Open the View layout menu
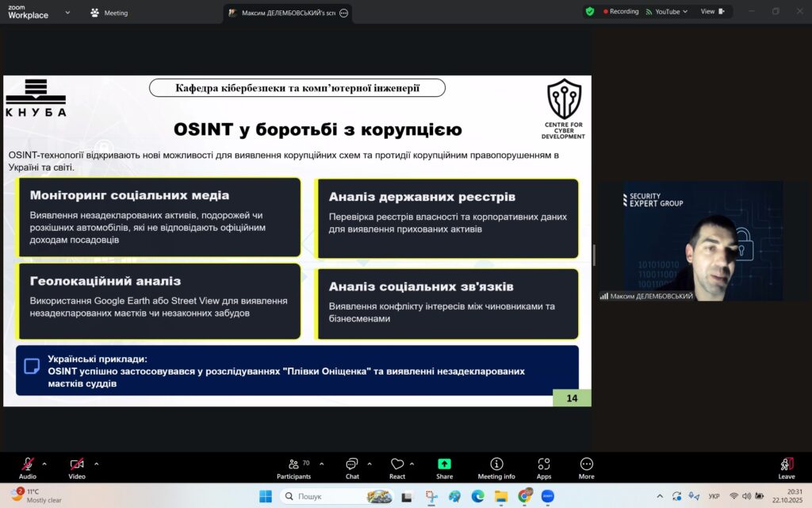The width and height of the screenshot is (812, 508). 711,12
